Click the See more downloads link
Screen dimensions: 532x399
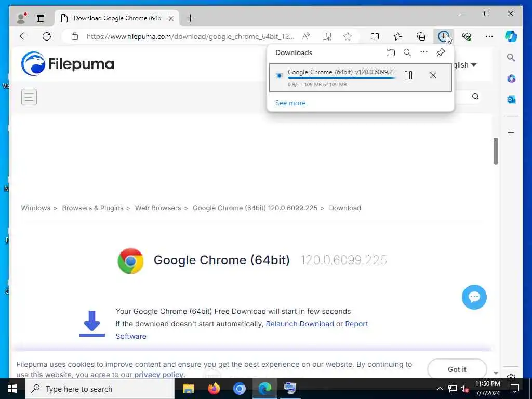click(290, 103)
